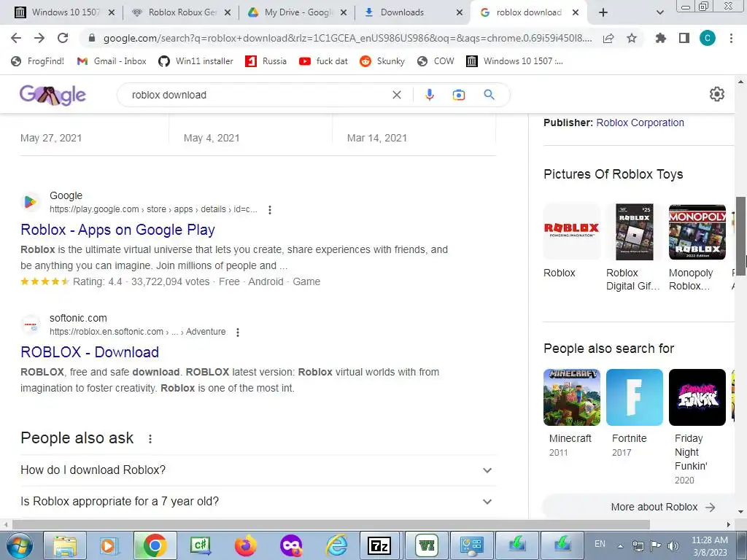
Task: Open the Skunky bookmark
Action: point(382,61)
